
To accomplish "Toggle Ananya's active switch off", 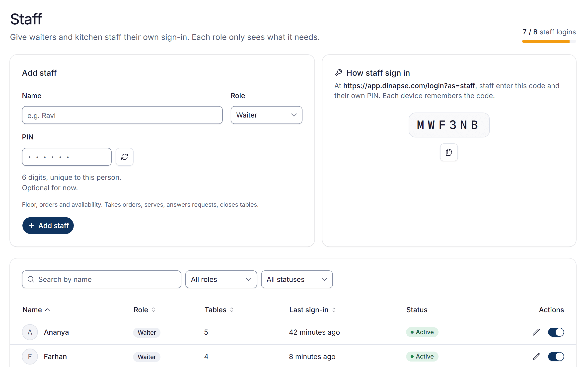I will click(x=556, y=332).
